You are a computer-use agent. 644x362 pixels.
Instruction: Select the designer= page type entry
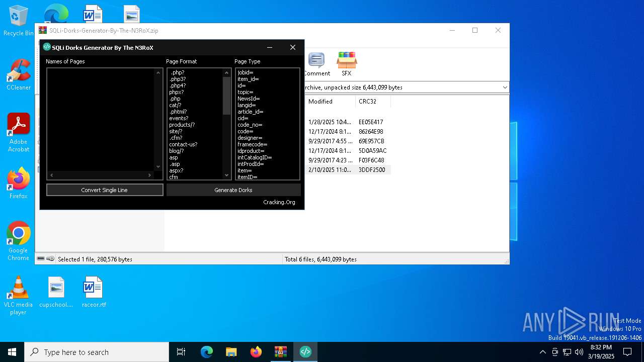coord(250,138)
